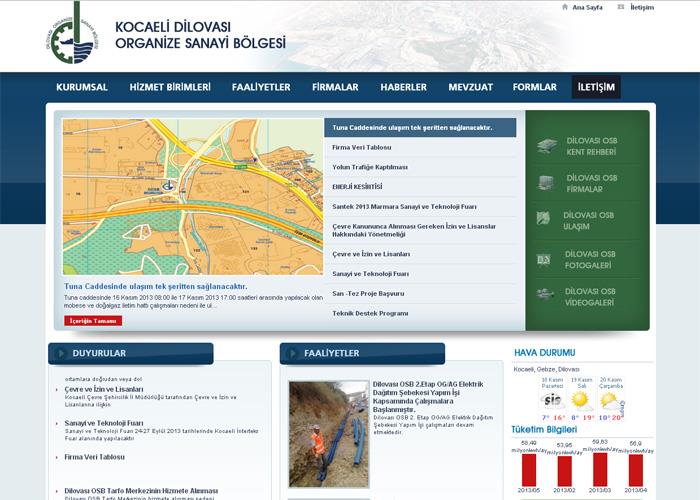This screenshot has height=500, width=700.
Task: Open DİLOVASI OSB VİDEOGALERİ link
Action: click(x=590, y=297)
